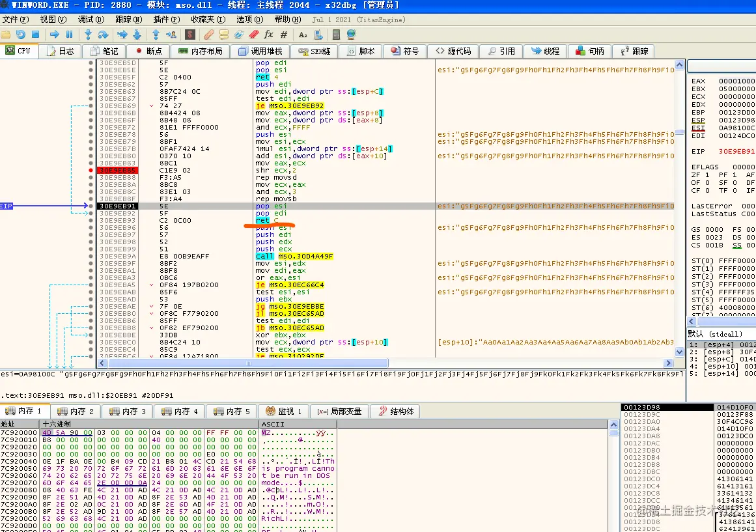Open the 结构体 tab

tap(396, 412)
